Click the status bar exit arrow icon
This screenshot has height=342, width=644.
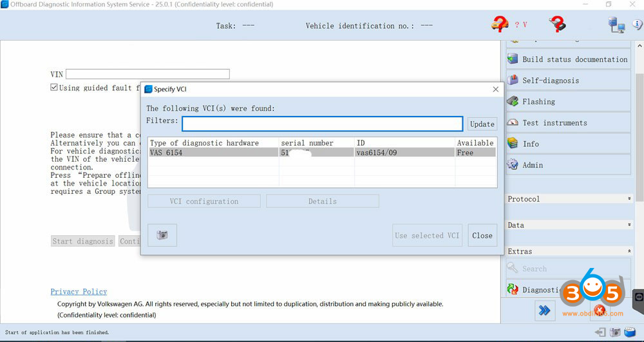[x=600, y=332]
